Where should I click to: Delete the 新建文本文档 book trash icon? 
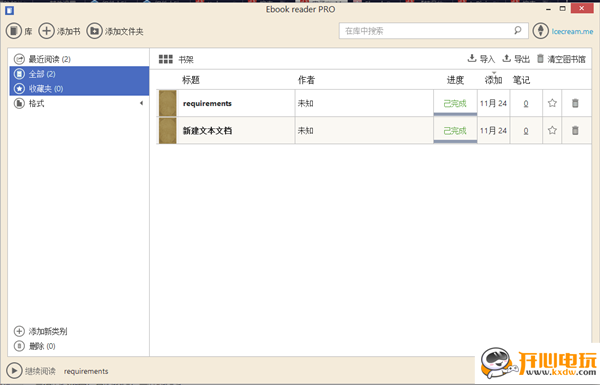[575, 131]
